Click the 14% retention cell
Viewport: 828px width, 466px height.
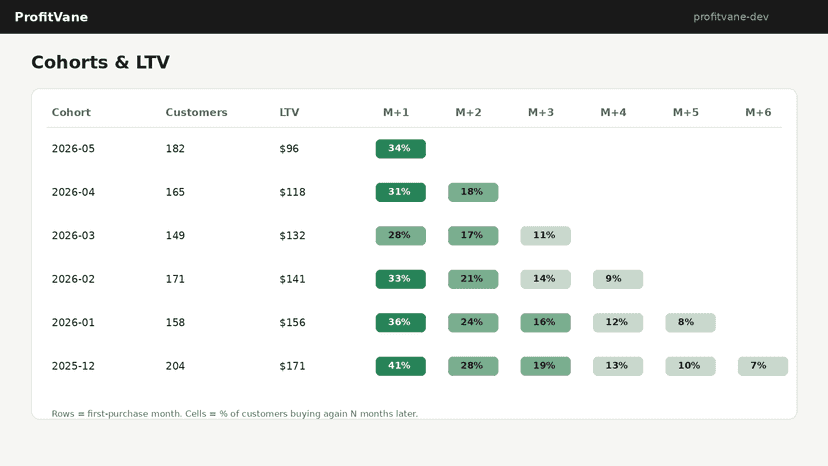(x=545, y=279)
